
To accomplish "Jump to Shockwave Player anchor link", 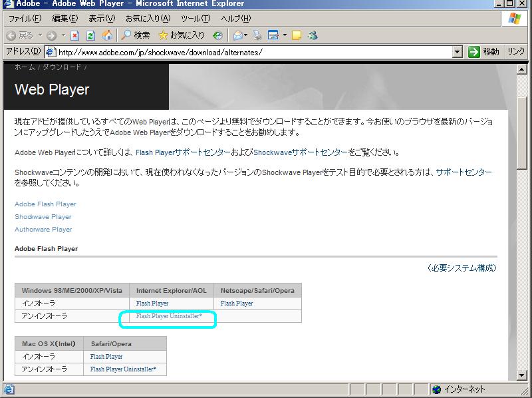I will (x=43, y=217).
